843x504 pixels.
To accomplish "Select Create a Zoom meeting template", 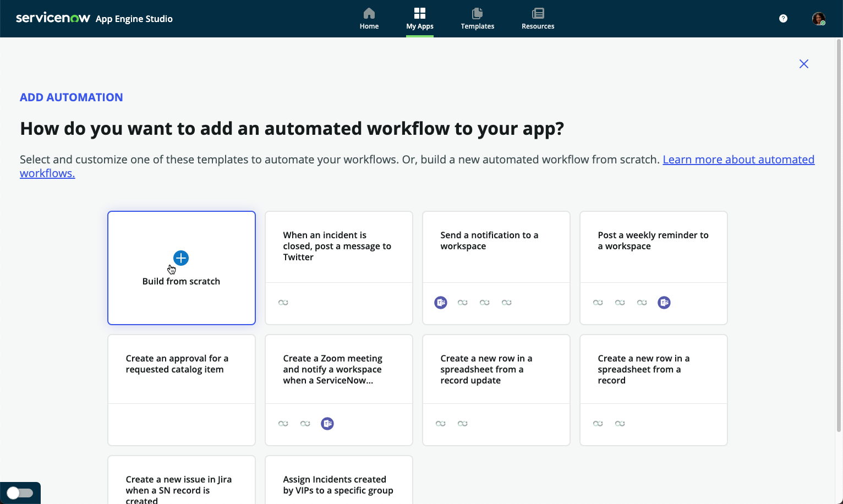I will (x=339, y=390).
